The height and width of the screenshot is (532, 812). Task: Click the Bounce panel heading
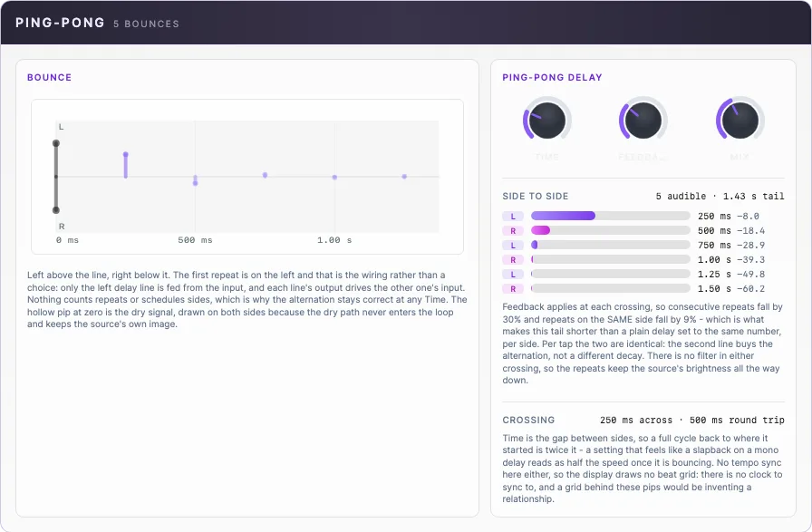point(49,77)
